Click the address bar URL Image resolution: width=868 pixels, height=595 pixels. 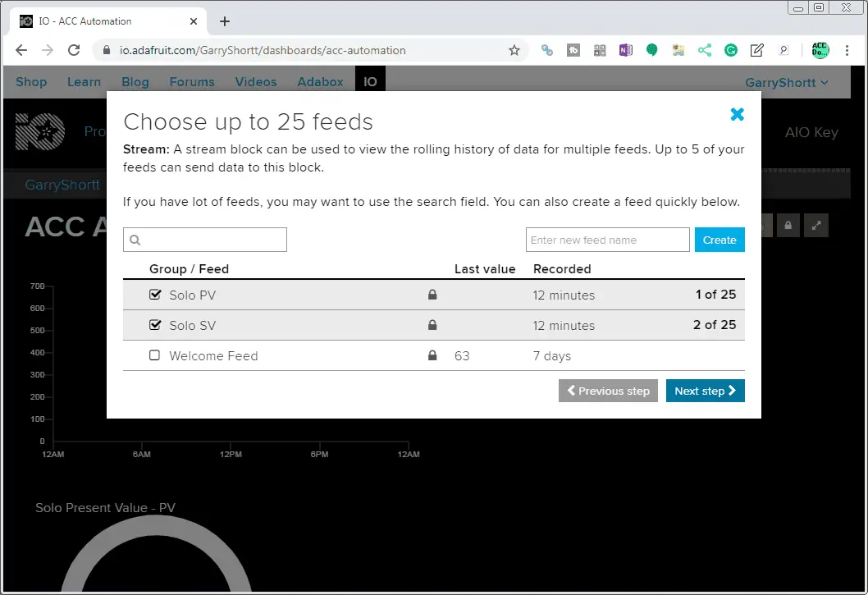coord(263,50)
